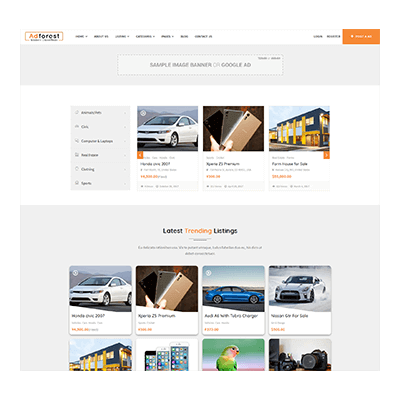Click the Login link
400x400 pixels.
318,36
